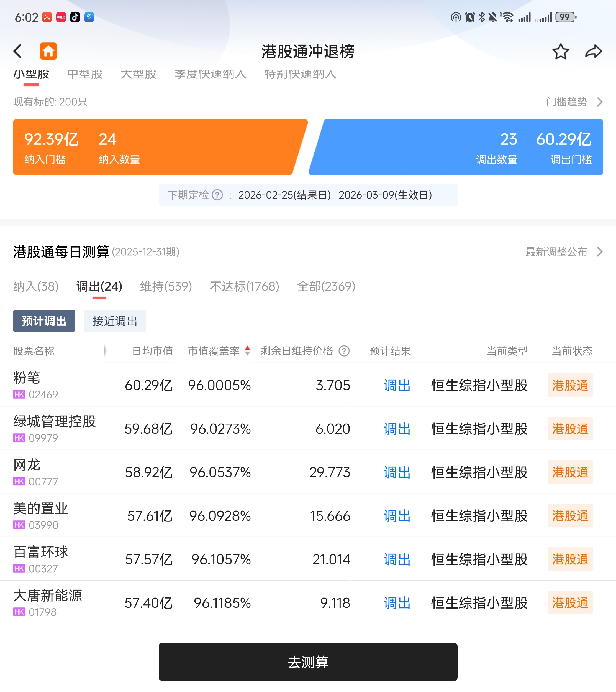Tap the back arrow icon
The image size is (616, 692).
coord(18,52)
